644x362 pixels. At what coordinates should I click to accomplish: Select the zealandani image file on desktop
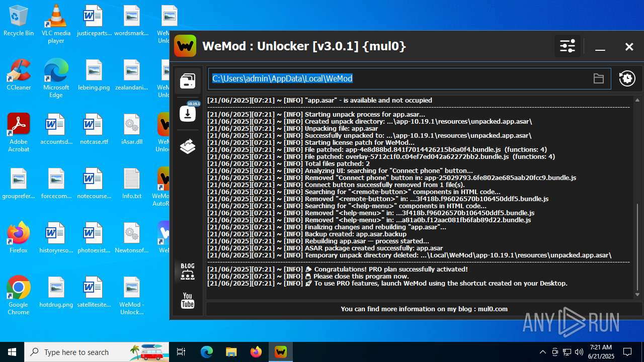[x=131, y=76]
